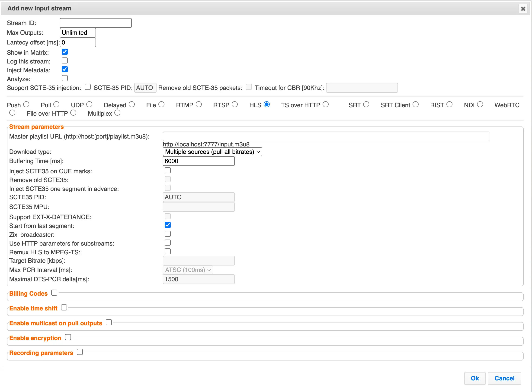
Task: Close the Add new input stream dialog
Action: (x=523, y=9)
